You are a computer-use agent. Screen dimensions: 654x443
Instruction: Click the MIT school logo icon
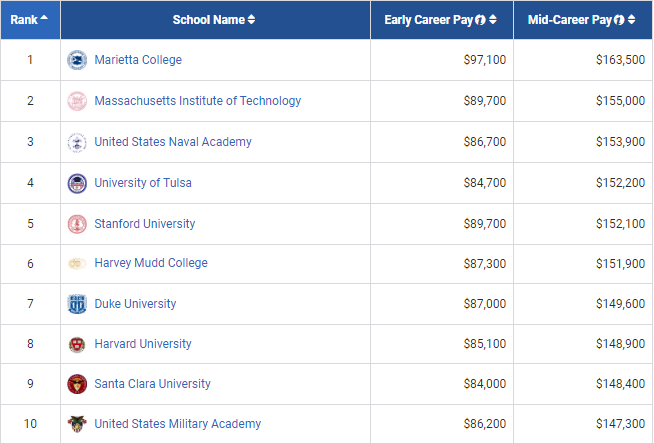click(77, 101)
